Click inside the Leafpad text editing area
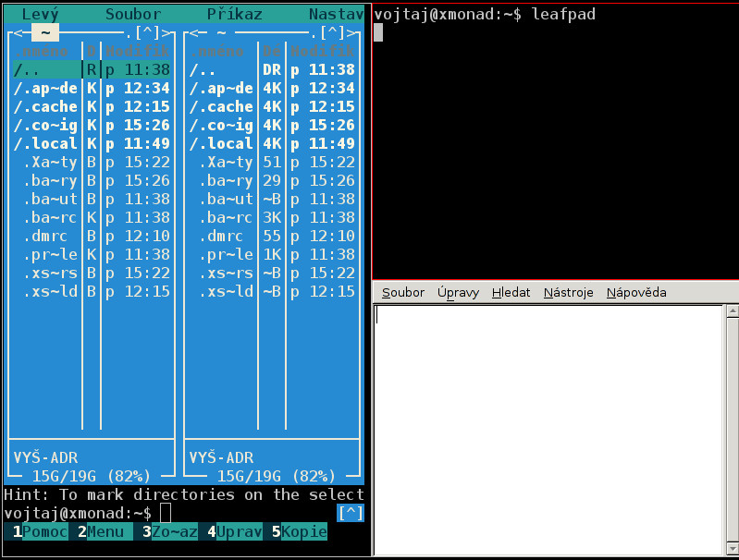 pyautogui.click(x=548, y=430)
